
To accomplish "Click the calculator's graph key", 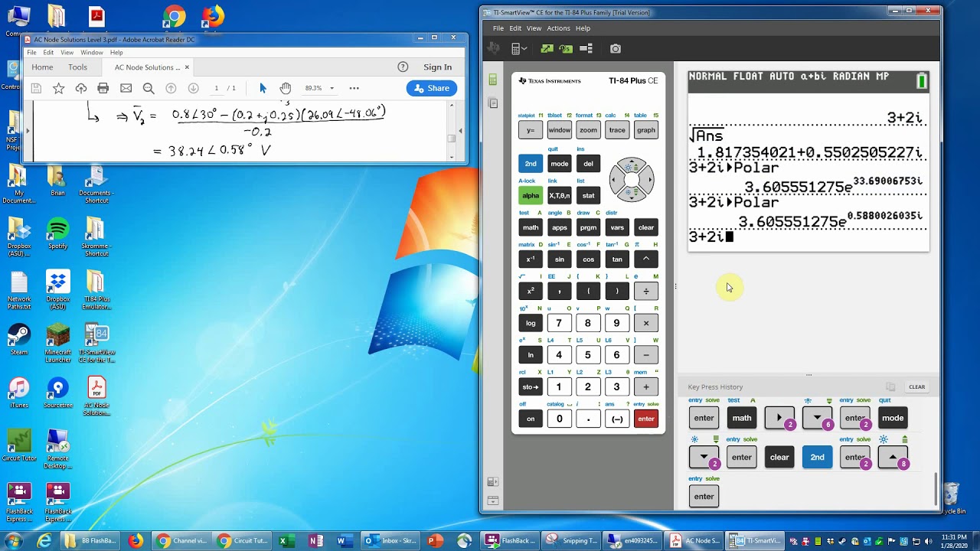I will [x=646, y=130].
